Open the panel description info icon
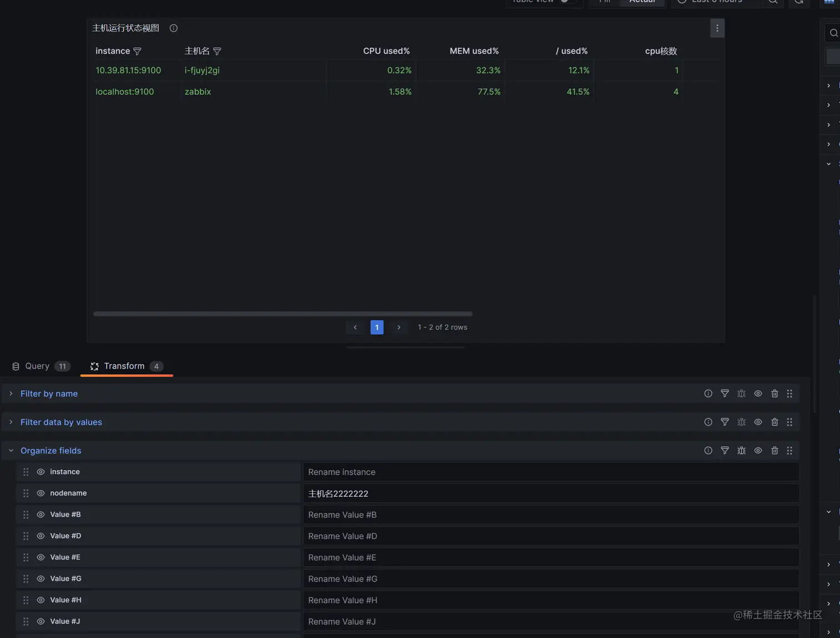 tap(173, 28)
